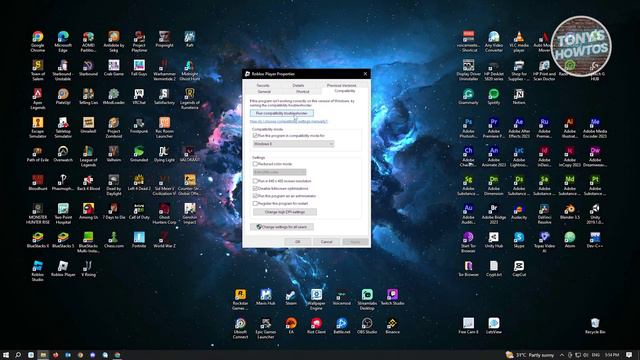Select the Battle.net desktop icon
The height and width of the screenshot is (360, 640).
(341, 327)
